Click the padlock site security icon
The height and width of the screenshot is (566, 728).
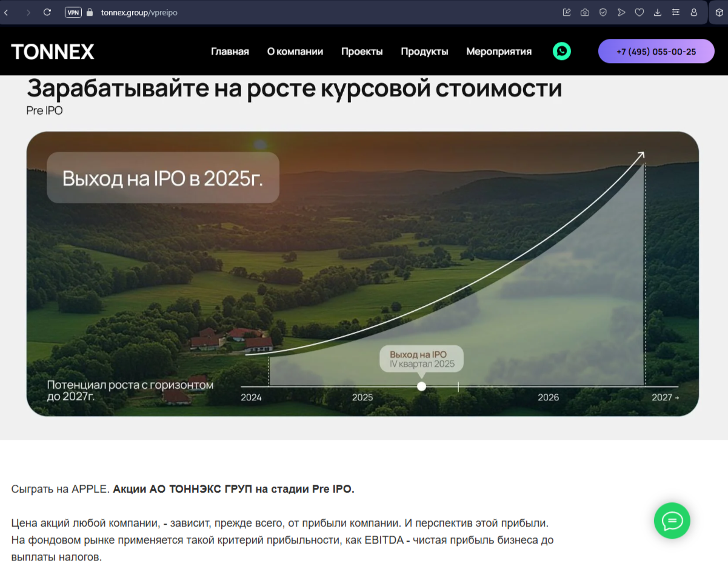coord(90,12)
